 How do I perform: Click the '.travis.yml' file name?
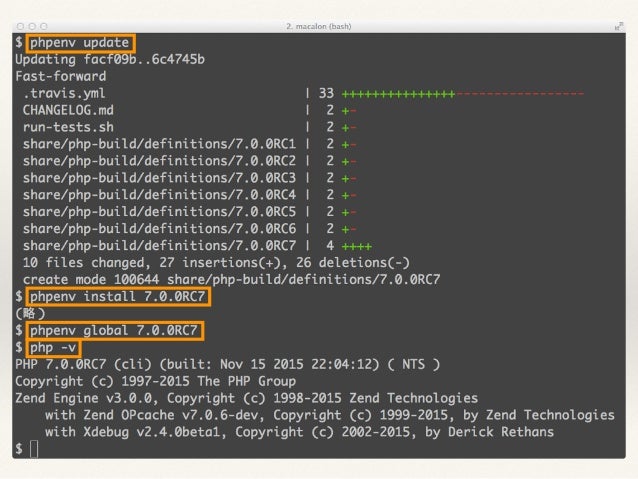click(64, 94)
